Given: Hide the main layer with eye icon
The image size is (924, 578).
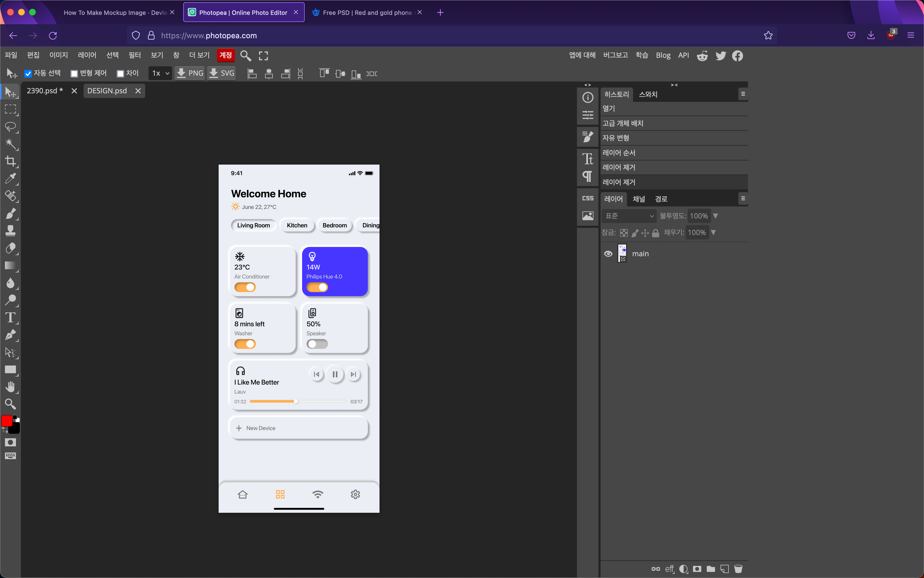Looking at the screenshot, I should pyautogui.click(x=608, y=254).
